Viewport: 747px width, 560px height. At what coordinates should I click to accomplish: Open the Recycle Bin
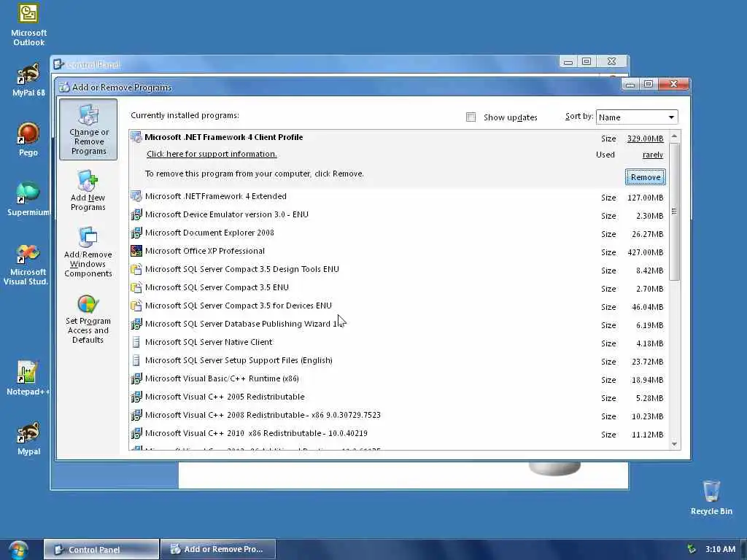[x=711, y=497]
